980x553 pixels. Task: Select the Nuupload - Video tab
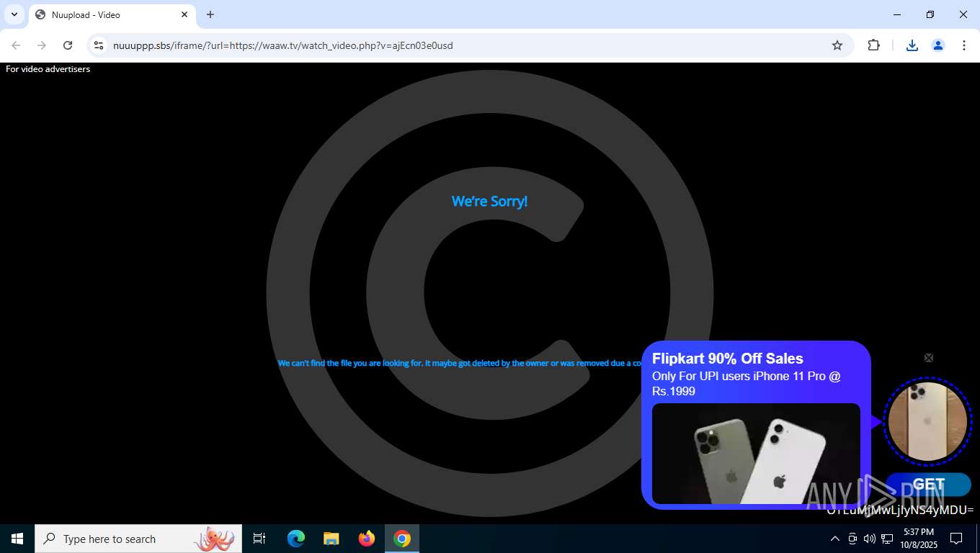pyautogui.click(x=112, y=14)
